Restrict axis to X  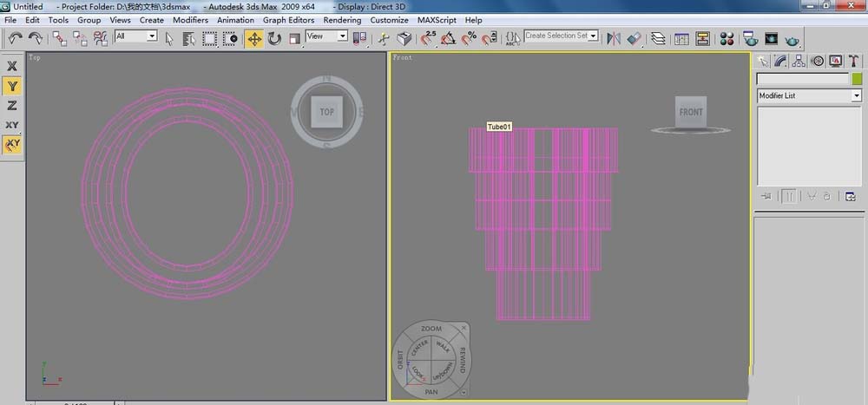click(11, 66)
